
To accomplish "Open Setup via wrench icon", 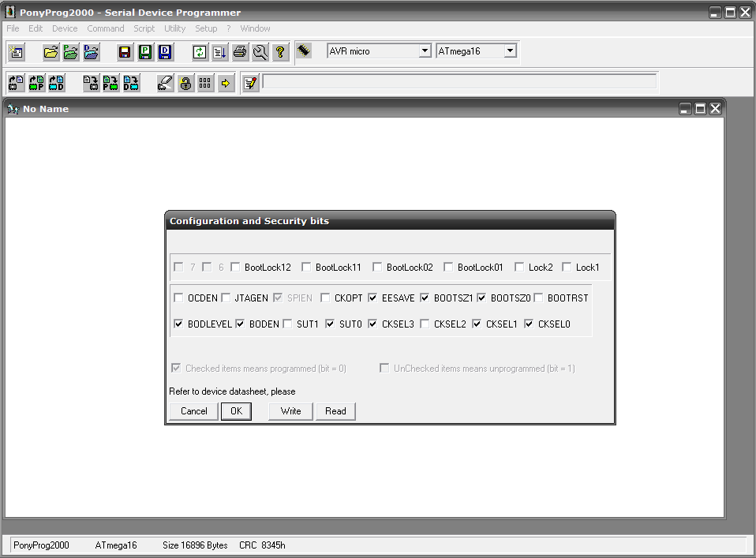I will [260, 51].
